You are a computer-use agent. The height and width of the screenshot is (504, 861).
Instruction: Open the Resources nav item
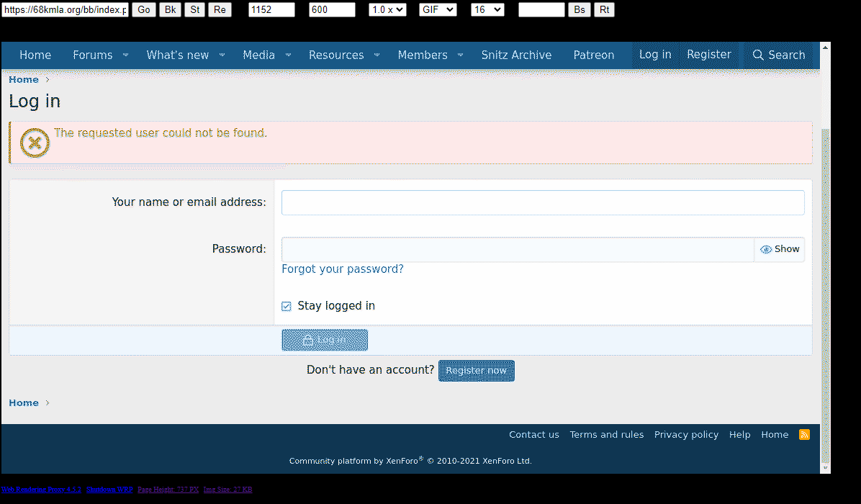(336, 55)
